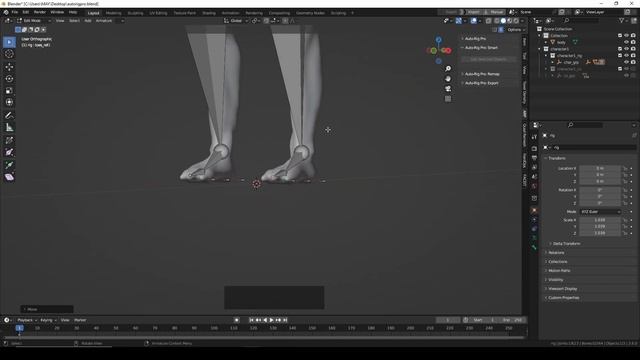Select the Transform tool
640x360 pixels.
[9, 102]
